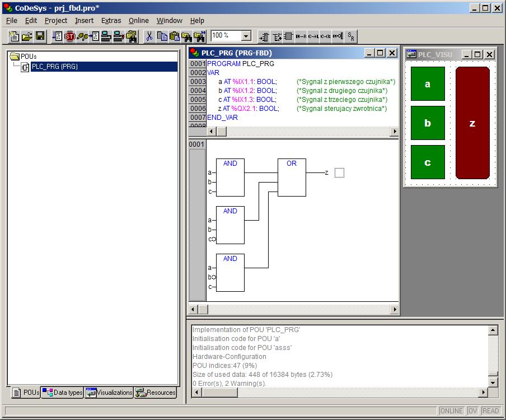506x420 pixels.
Task: Select network number 0001 in the FBD editor
Action: (196, 144)
